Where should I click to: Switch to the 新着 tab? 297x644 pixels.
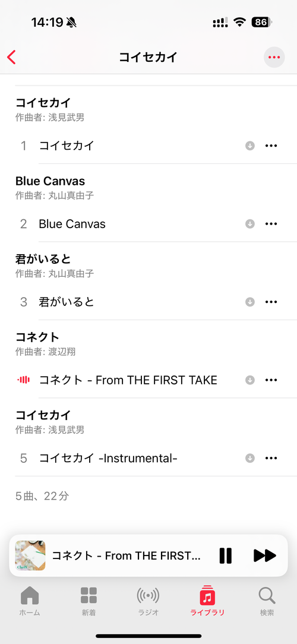(89, 601)
